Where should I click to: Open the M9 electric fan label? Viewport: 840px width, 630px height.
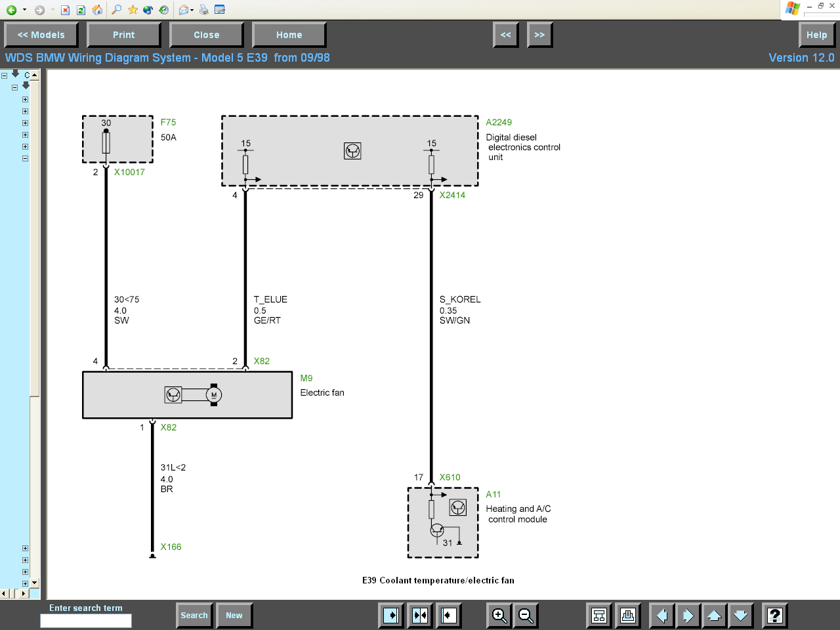306,378
